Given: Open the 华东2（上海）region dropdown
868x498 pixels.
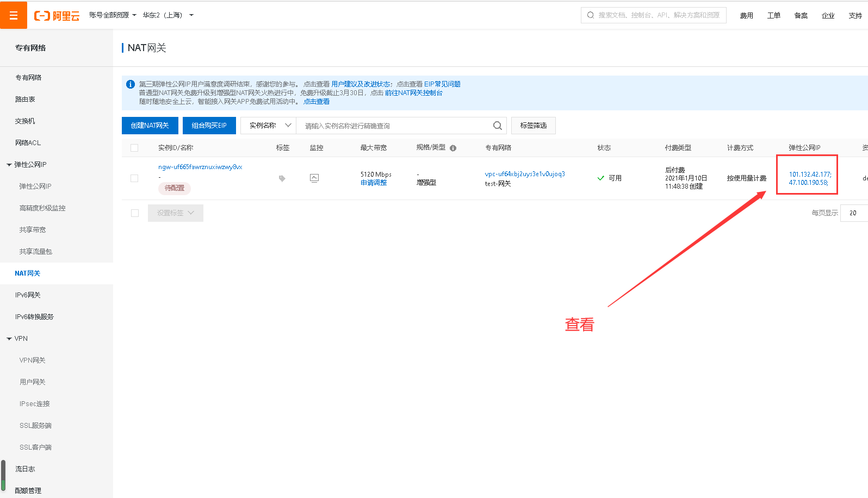Looking at the screenshot, I should [x=168, y=15].
